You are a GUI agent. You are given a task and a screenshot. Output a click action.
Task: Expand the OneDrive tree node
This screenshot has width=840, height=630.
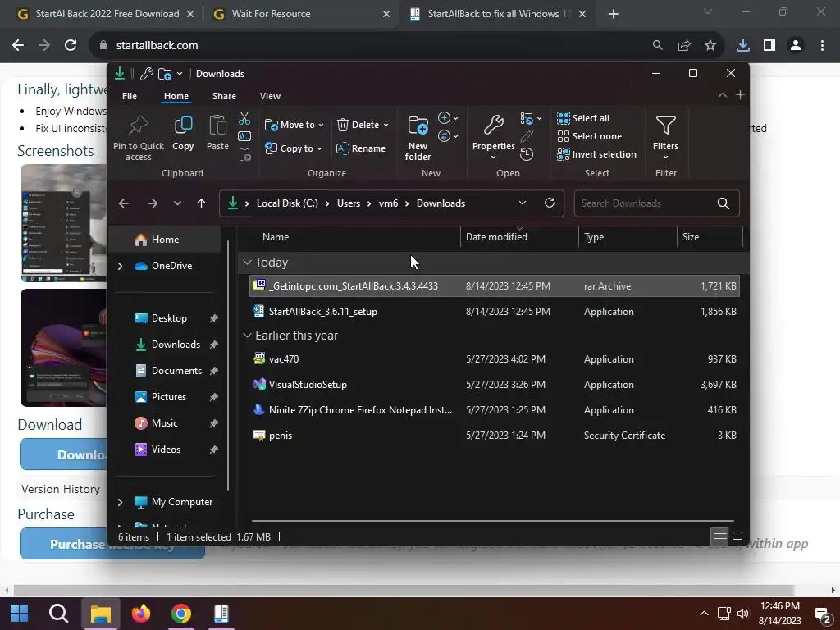120,266
